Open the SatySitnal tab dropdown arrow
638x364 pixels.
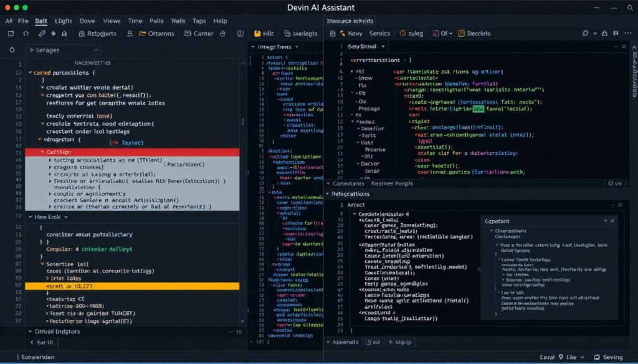383,47
